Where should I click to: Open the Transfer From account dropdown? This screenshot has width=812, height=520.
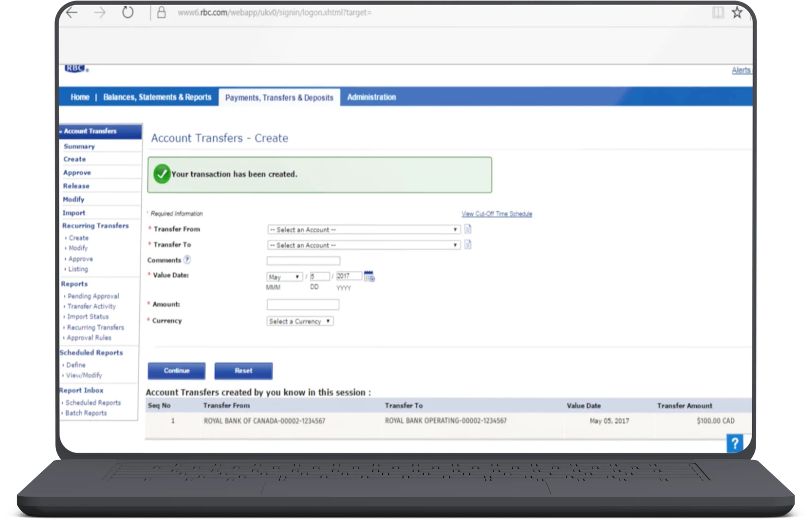(x=364, y=230)
